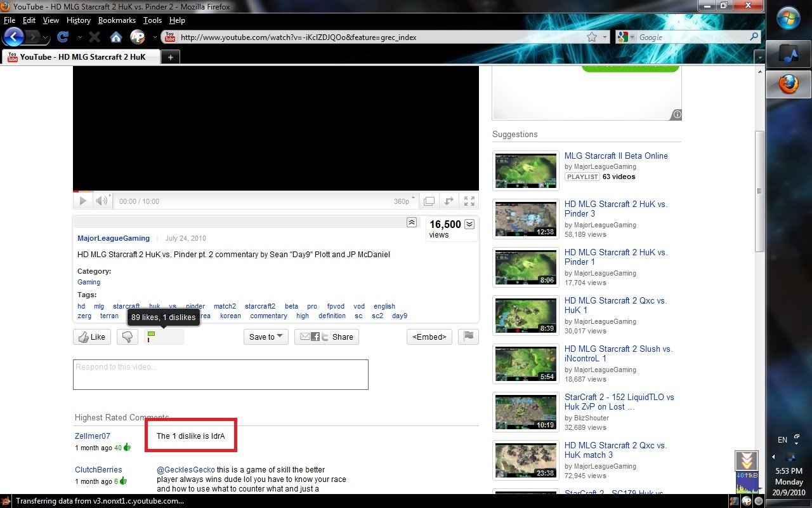812x508 pixels.
Task: Open the HuK vs. Pinder 3 thumbnail
Action: (526, 219)
